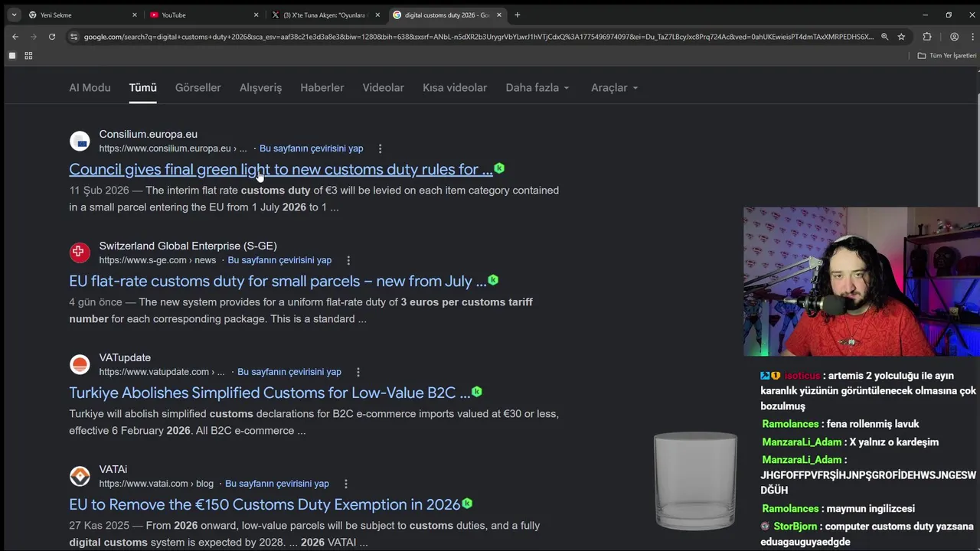Open the apps grid icon in bookmarks bar

28,56
